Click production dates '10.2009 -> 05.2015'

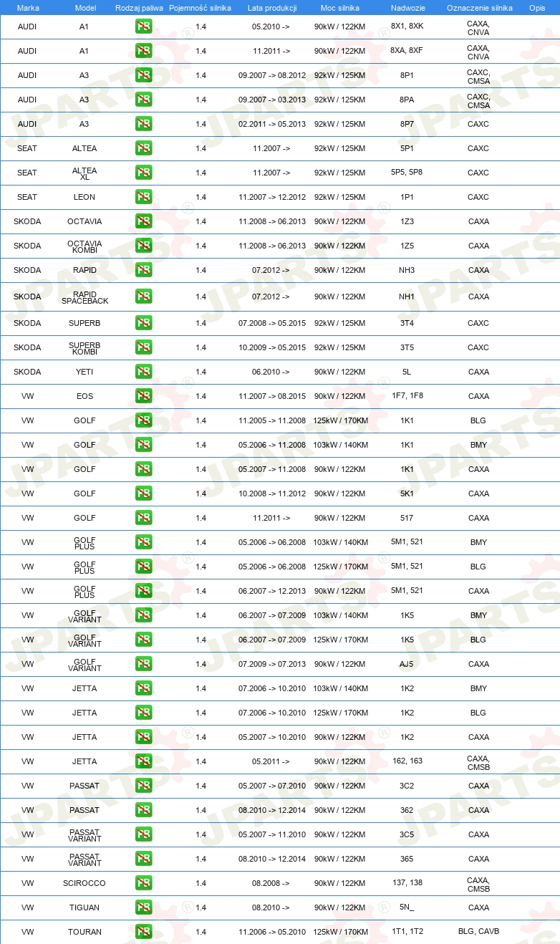272,347
